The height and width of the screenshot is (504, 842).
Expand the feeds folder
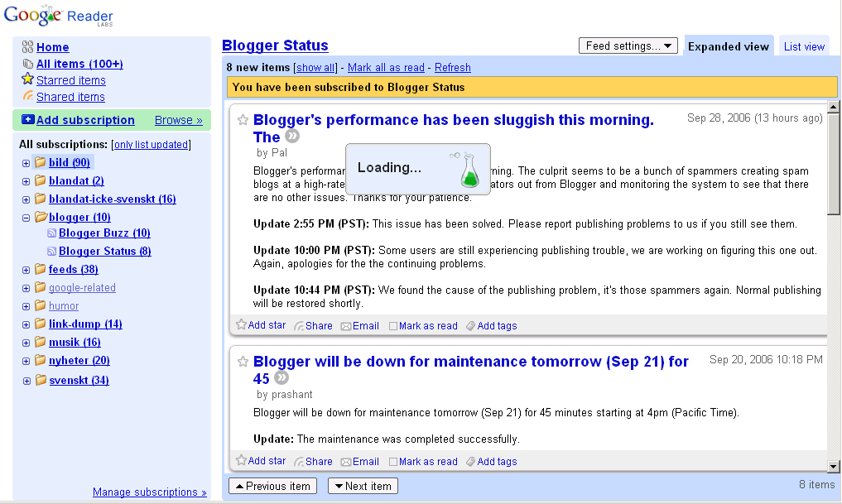coord(26,270)
